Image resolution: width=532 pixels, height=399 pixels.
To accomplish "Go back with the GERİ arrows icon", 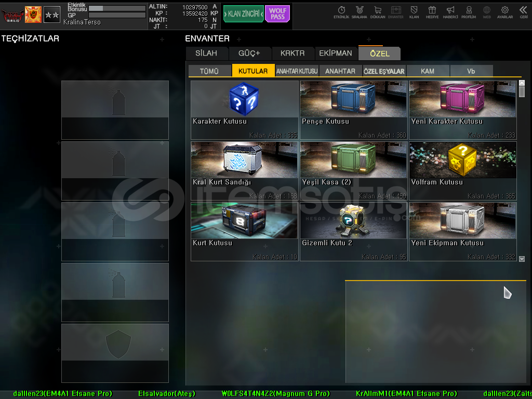I will [524, 12].
